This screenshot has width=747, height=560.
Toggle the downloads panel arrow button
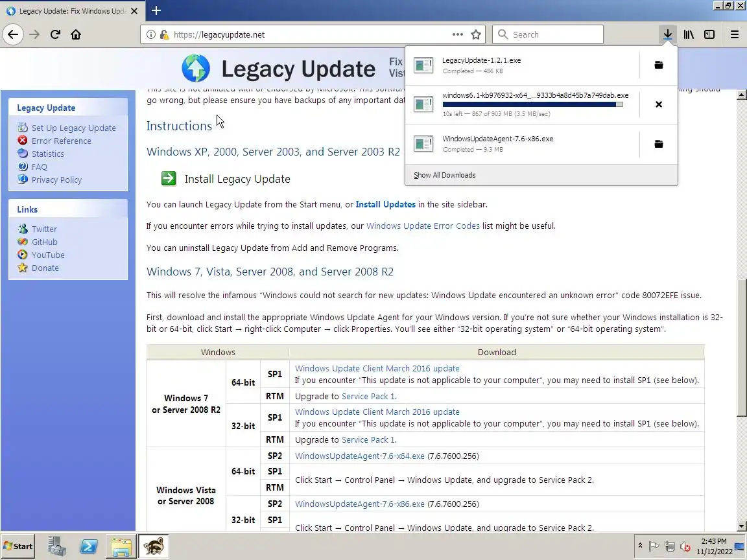[x=667, y=34]
